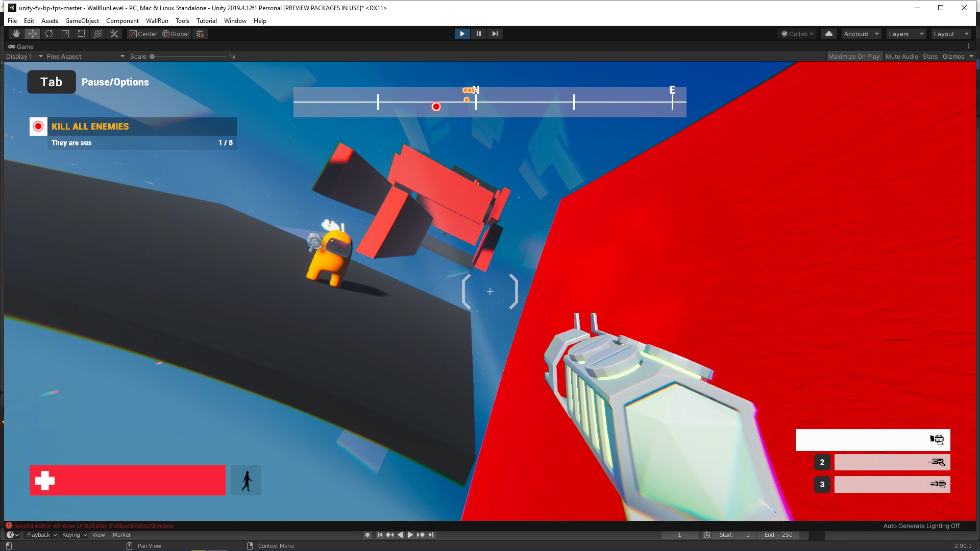Image resolution: width=980 pixels, height=551 pixels.
Task: Toggle the Stats overlay
Action: [930, 57]
